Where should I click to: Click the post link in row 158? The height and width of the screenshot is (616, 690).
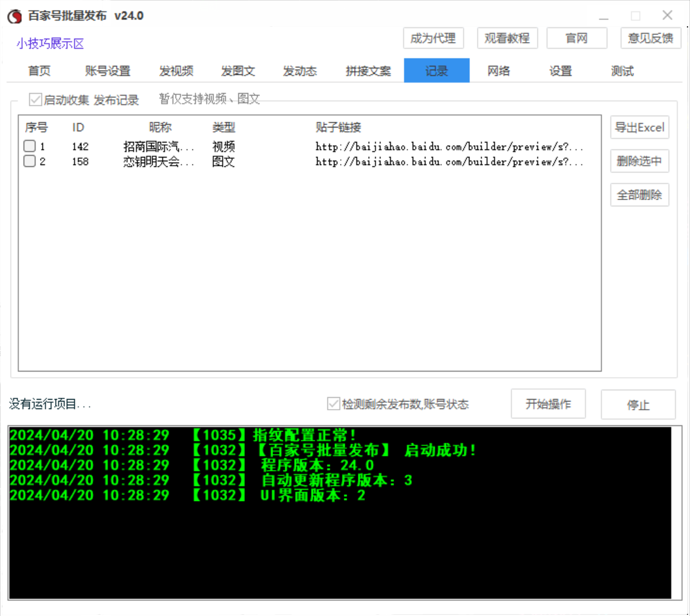pyautogui.click(x=449, y=161)
